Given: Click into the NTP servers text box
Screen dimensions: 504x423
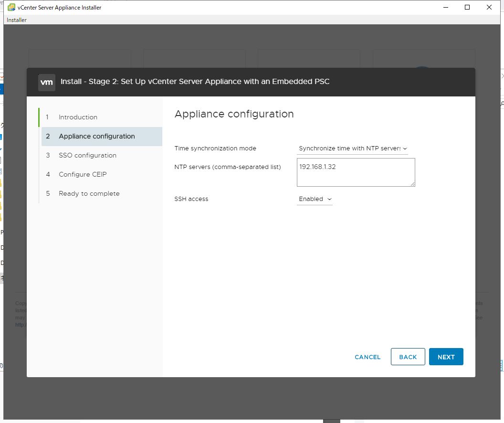Looking at the screenshot, I should 356,172.
